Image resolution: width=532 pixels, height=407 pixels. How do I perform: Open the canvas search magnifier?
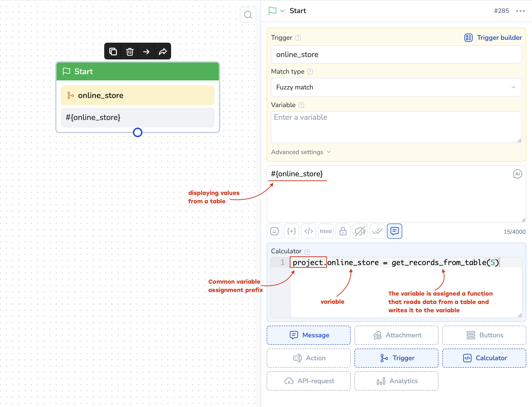pyautogui.click(x=248, y=15)
